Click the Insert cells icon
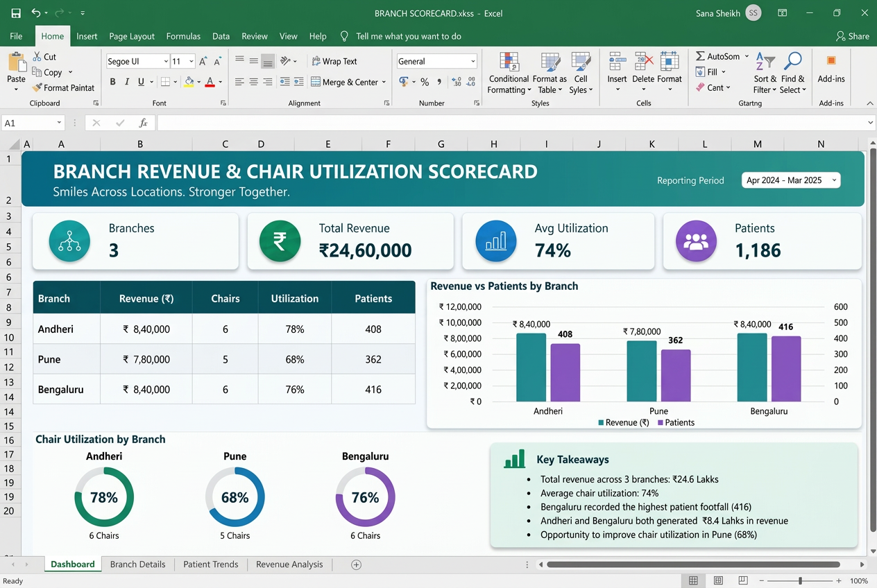 (618, 62)
